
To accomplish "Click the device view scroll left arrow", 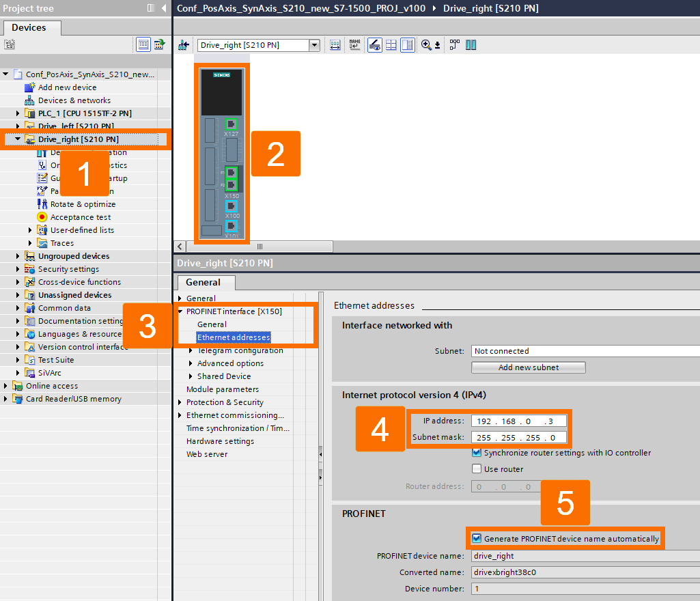I will pyautogui.click(x=180, y=247).
